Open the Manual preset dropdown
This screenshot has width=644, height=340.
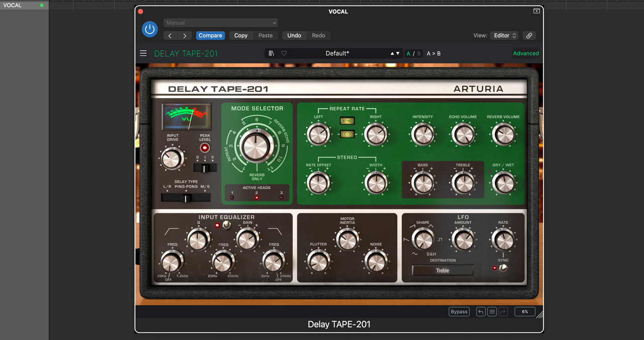(221, 23)
